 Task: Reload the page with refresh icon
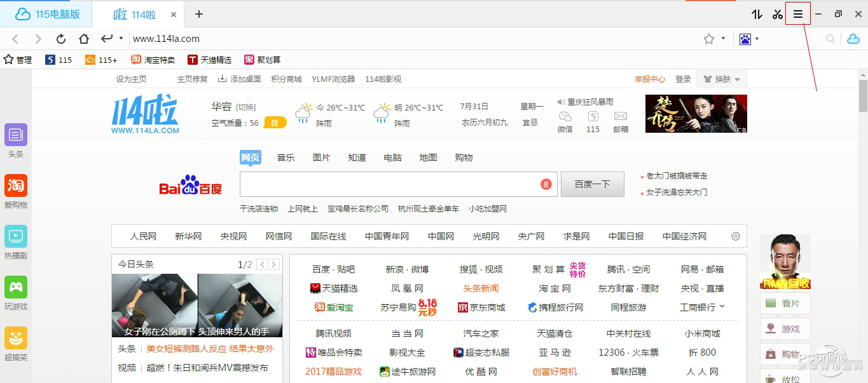[61, 39]
